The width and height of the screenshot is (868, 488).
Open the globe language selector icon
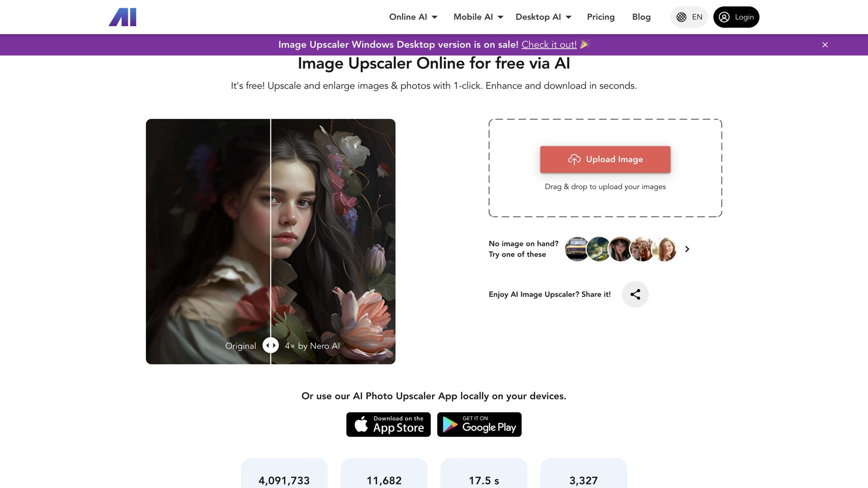point(682,17)
